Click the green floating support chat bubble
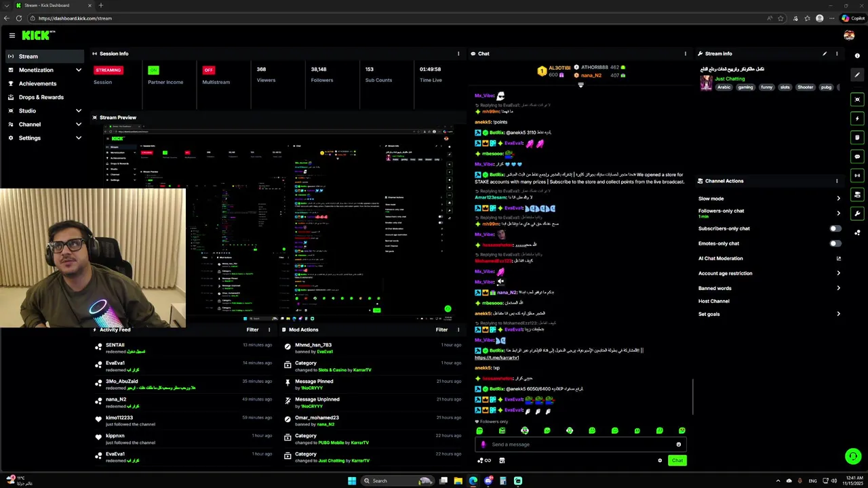Image resolution: width=868 pixels, height=488 pixels. [x=853, y=456]
